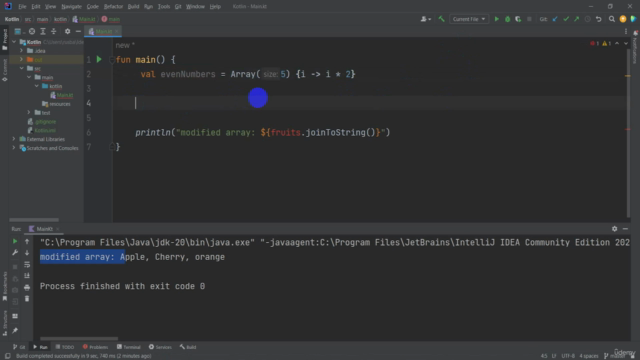The image size is (640, 360).
Task: Open the user account icon dropdown
Action: point(425,19)
